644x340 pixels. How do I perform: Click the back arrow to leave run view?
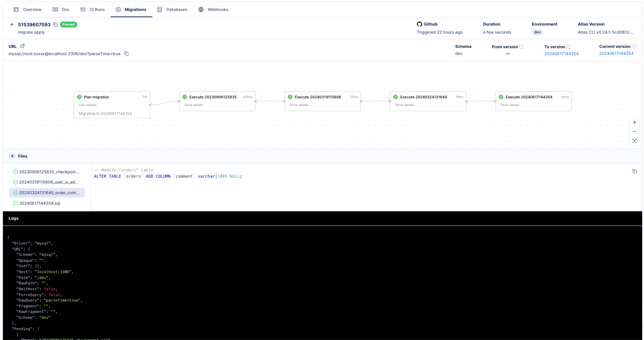click(x=12, y=24)
